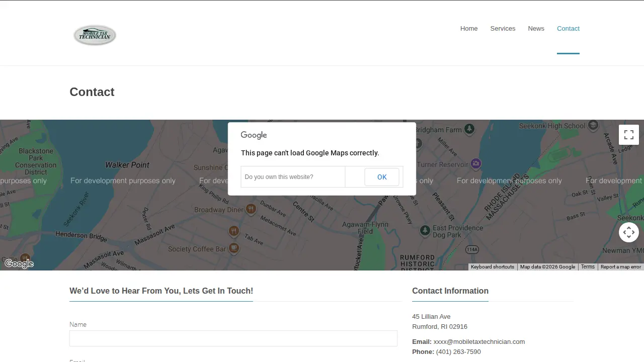Click the East Providence Dog Park marker

(x=425, y=230)
